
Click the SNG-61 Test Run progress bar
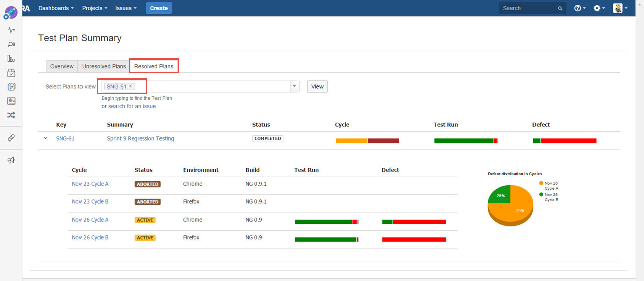(466, 141)
